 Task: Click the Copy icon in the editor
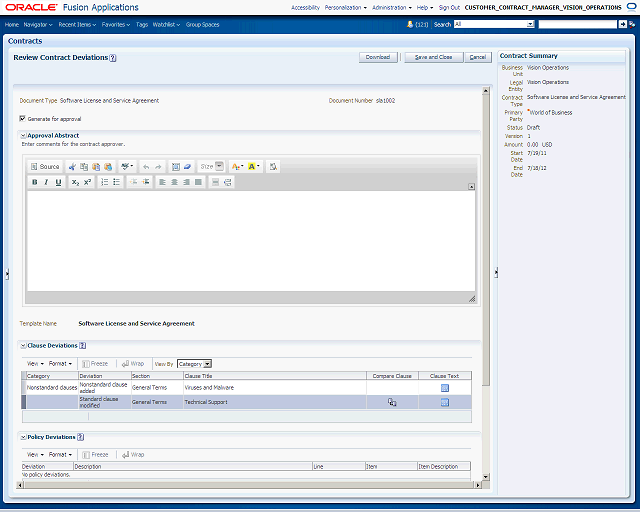(84, 167)
